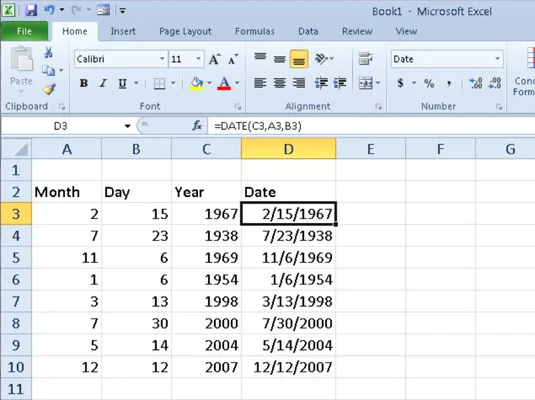Select cell D5 containing 11/6/1969
The width and height of the screenshot is (535, 400).
[x=289, y=258]
